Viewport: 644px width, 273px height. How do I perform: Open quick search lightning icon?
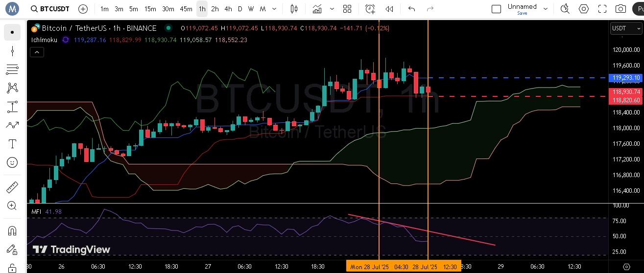(x=565, y=9)
